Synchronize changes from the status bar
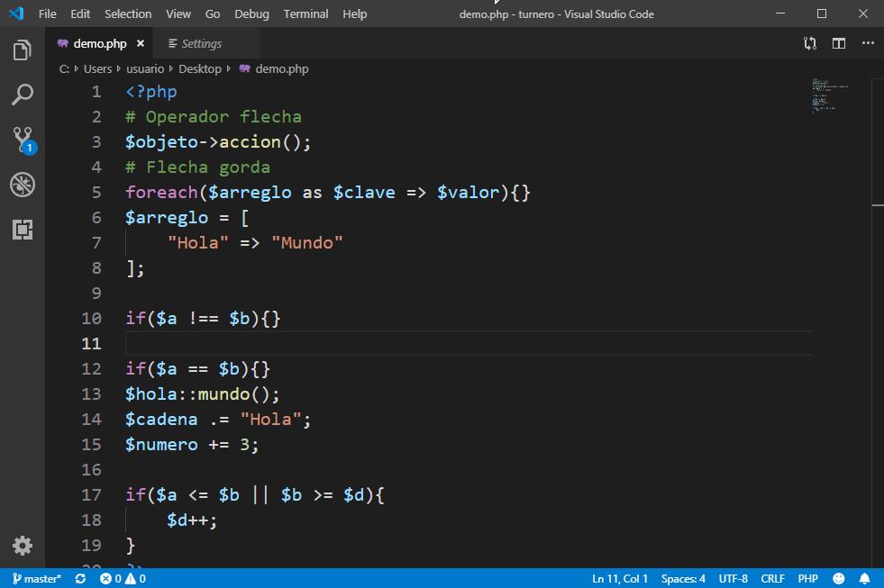Image resolution: width=884 pixels, height=588 pixels. coord(80,578)
